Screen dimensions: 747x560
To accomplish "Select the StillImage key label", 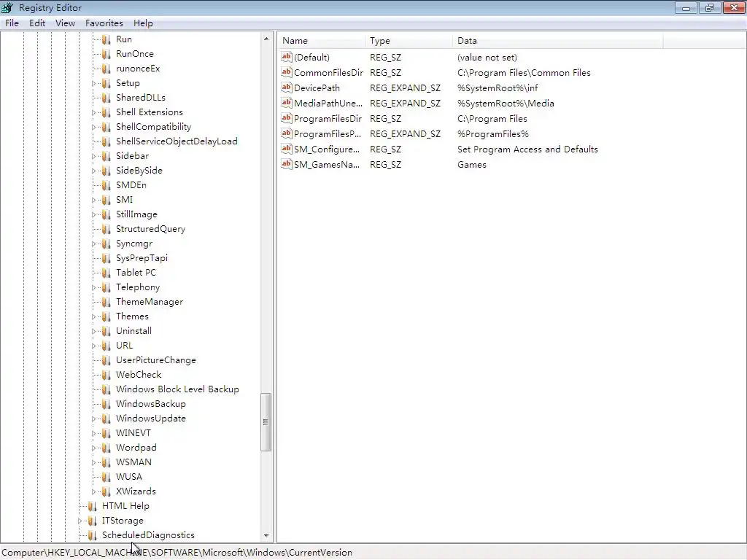I will click(136, 214).
